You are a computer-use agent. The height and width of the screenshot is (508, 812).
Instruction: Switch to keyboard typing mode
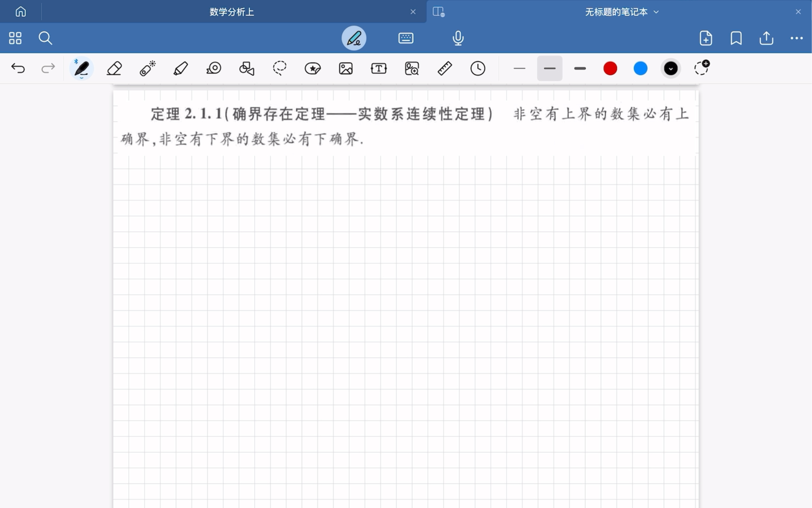(406, 38)
